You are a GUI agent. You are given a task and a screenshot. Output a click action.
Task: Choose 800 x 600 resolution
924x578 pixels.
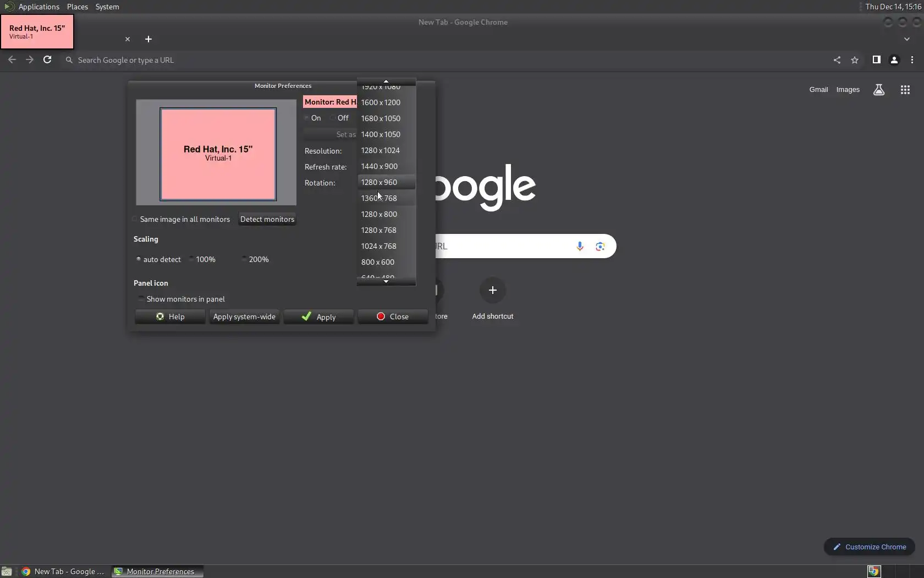click(386, 262)
